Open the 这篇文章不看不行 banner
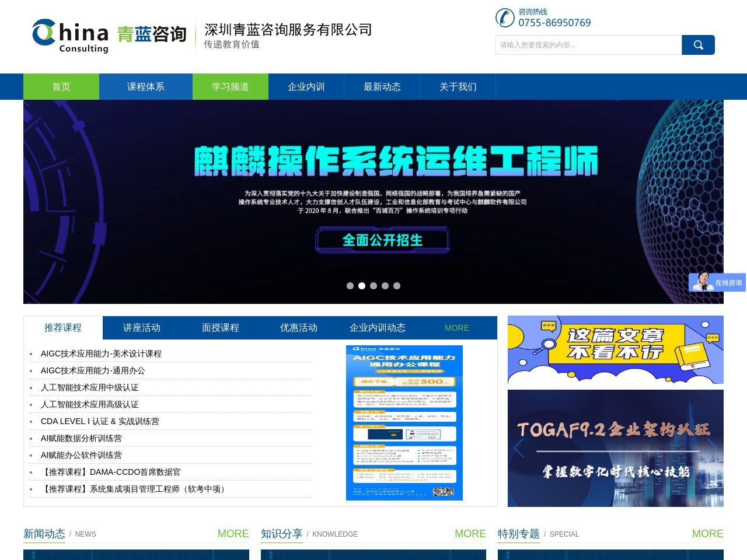This screenshot has width=747, height=560. click(x=615, y=349)
